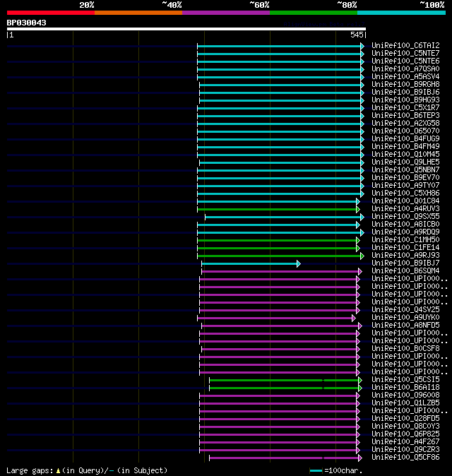Screen dimensions: 452x476
Task: Select the UniRef100_A9TY07 label
Action: (x=405, y=186)
